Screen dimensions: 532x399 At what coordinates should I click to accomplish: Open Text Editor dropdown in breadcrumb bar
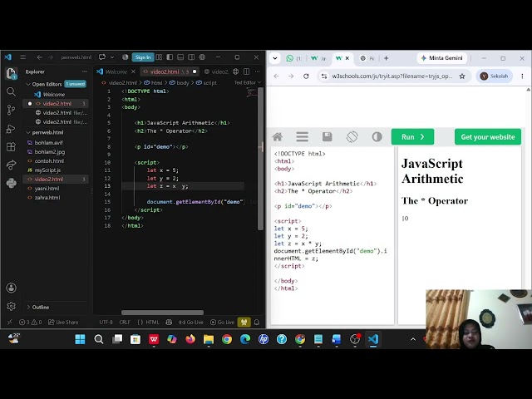coord(248,82)
